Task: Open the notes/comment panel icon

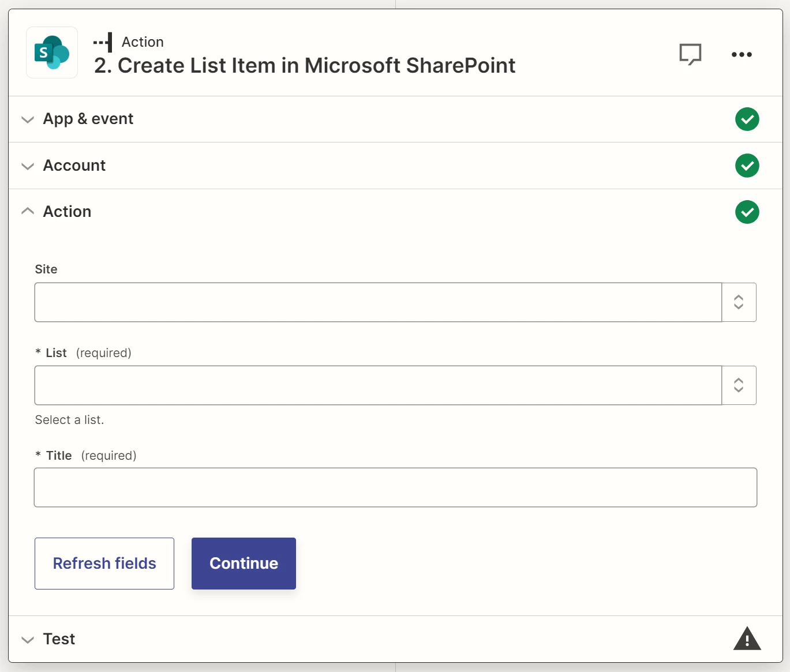Action: [x=691, y=54]
